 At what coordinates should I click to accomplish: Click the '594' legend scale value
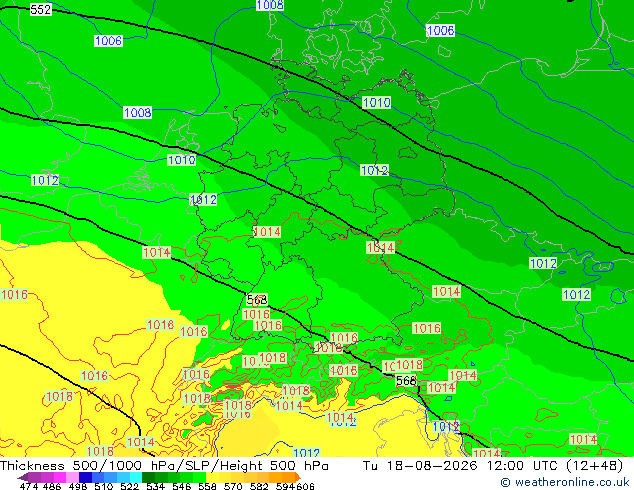pyautogui.click(x=285, y=486)
